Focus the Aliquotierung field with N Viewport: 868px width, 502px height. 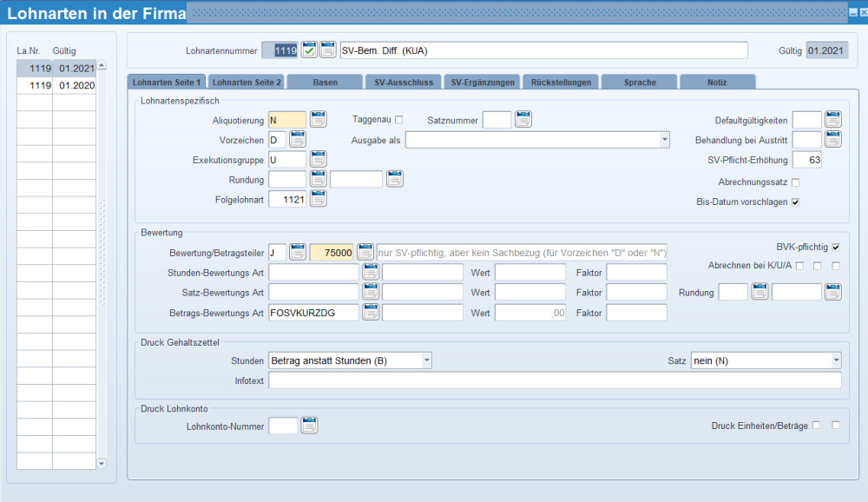[286, 120]
